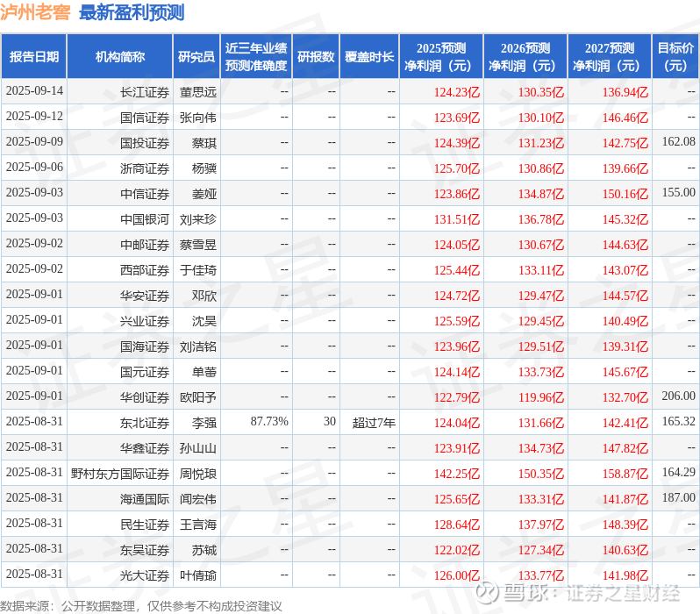The width and height of the screenshot is (700, 614).
Task: Click the 164.29 target price
Action: coord(679,473)
